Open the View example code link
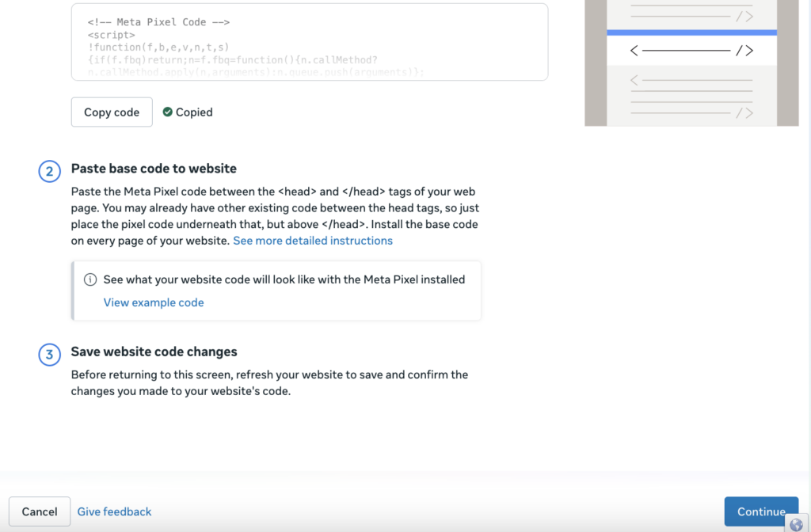Viewport: 811px width, 532px height. [154, 302]
